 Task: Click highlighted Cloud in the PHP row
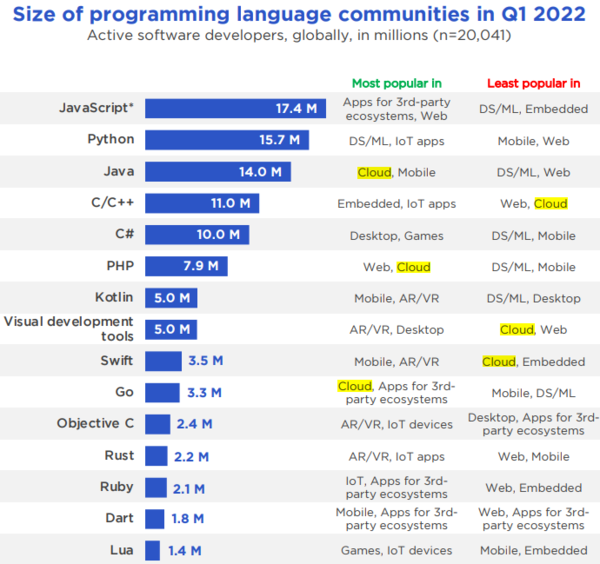coord(414,267)
